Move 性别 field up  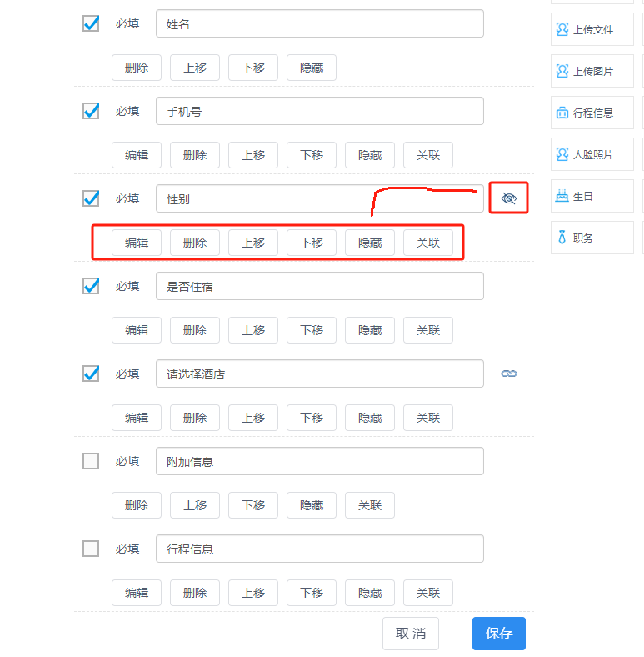click(253, 243)
